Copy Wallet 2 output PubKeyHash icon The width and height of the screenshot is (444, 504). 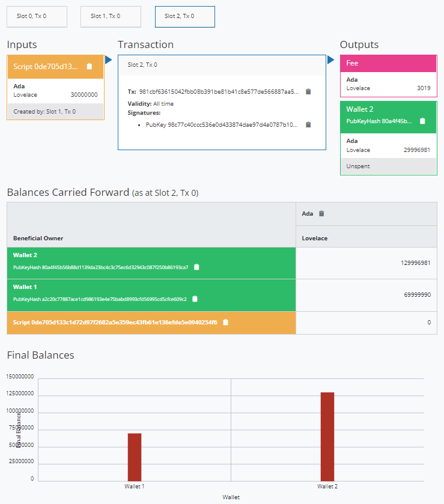pyautogui.click(x=422, y=121)
